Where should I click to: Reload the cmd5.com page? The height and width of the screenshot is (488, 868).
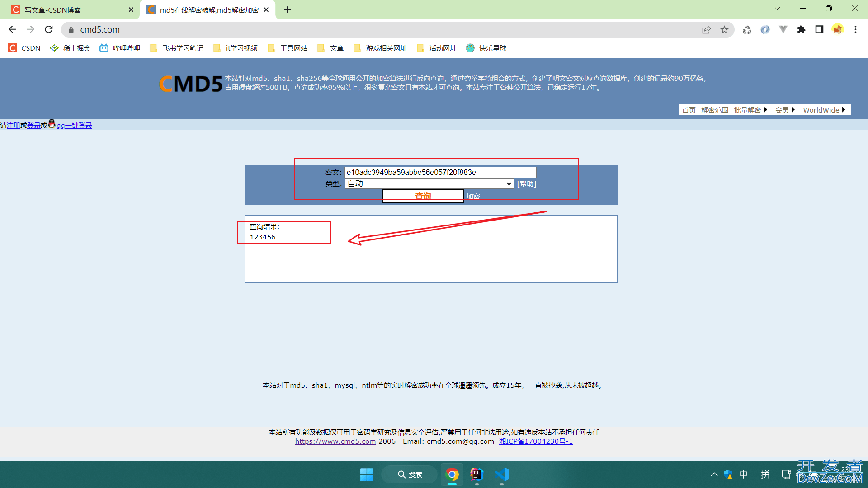pyautogui.click(x=49, y=29)
